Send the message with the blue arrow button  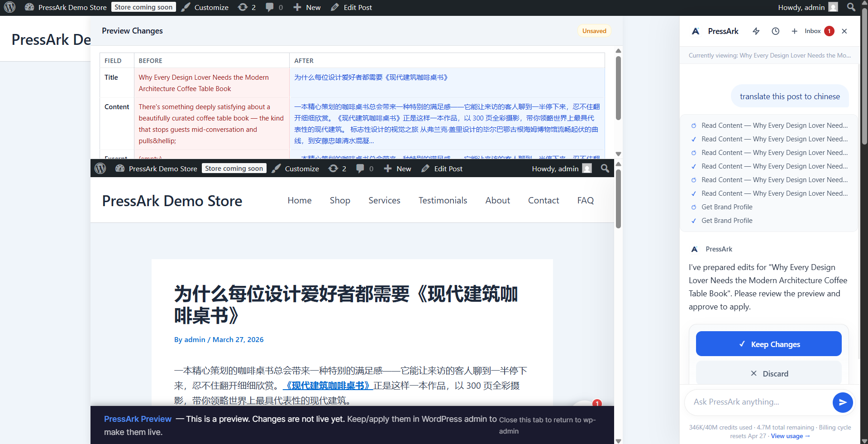click(843, 402)
